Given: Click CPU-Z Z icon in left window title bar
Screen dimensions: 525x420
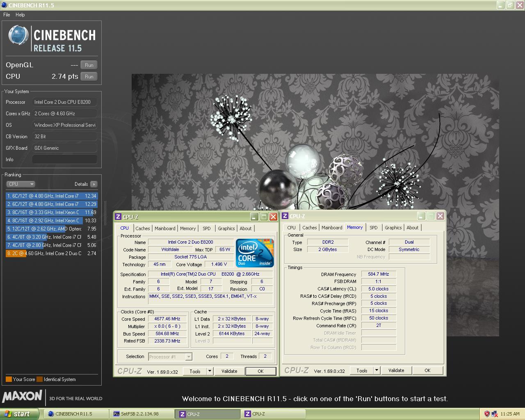Looking at the screenshot, I should coord(118,217).
